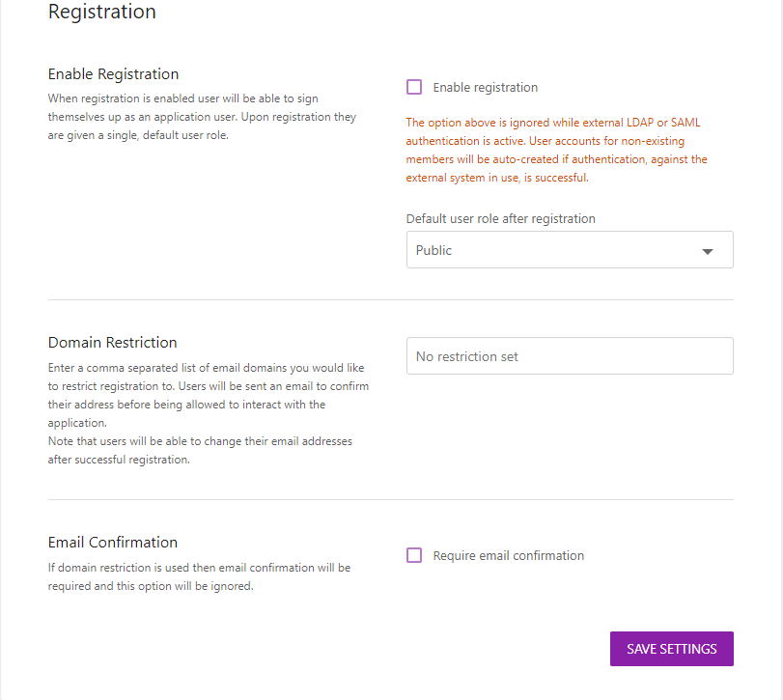The height and width of the screenshot is (700, 783).
Task: Click the Enable Registration section heading
Action: pyautogui.click(x=113, y=74)
